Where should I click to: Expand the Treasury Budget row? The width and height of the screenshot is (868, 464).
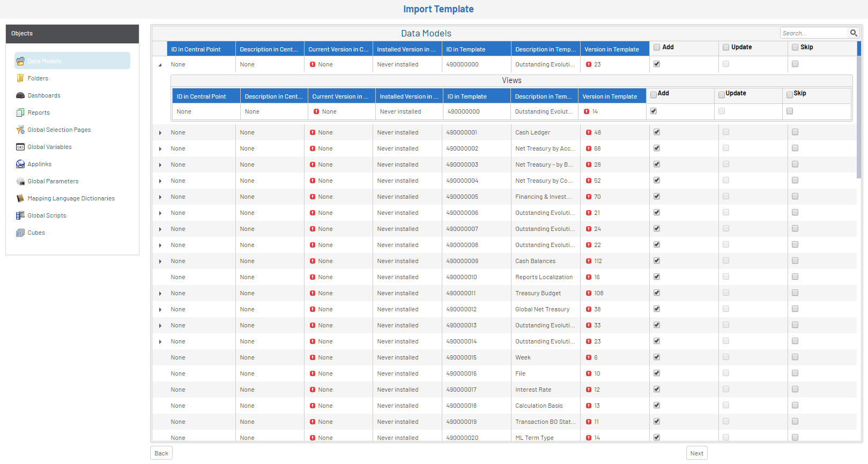160,294
